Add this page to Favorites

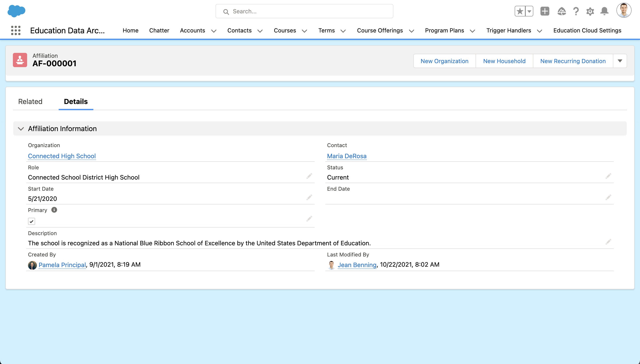pyautogui.click(x=520, y=11)
